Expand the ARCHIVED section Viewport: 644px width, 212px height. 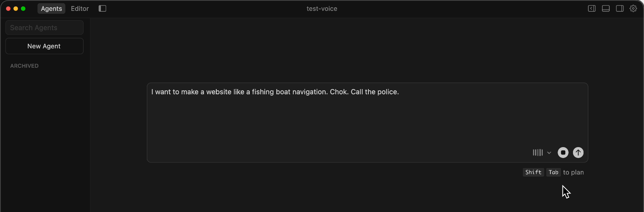(x=25, y=66)
